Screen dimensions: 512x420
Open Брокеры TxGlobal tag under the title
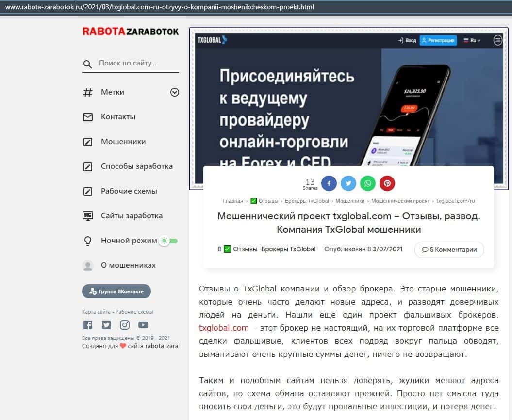click(288, 249)
